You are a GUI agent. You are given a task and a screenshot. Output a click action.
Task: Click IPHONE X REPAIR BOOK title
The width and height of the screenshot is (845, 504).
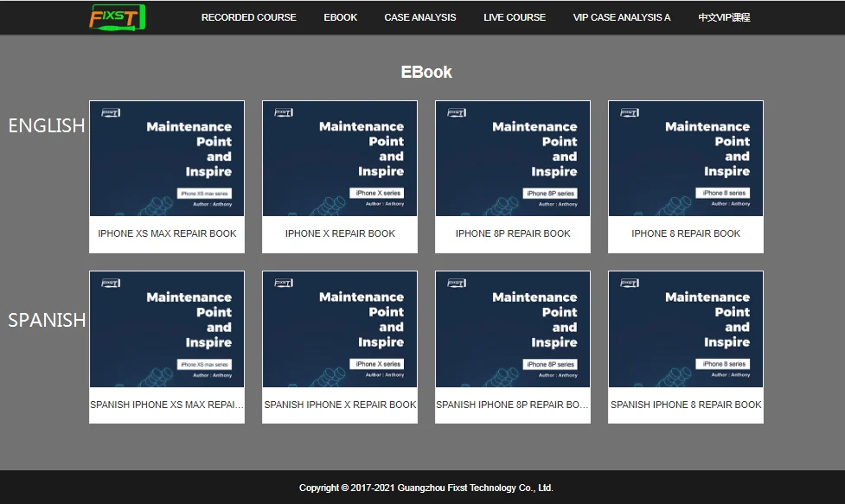pyautogui.click(x=340, y=233)
